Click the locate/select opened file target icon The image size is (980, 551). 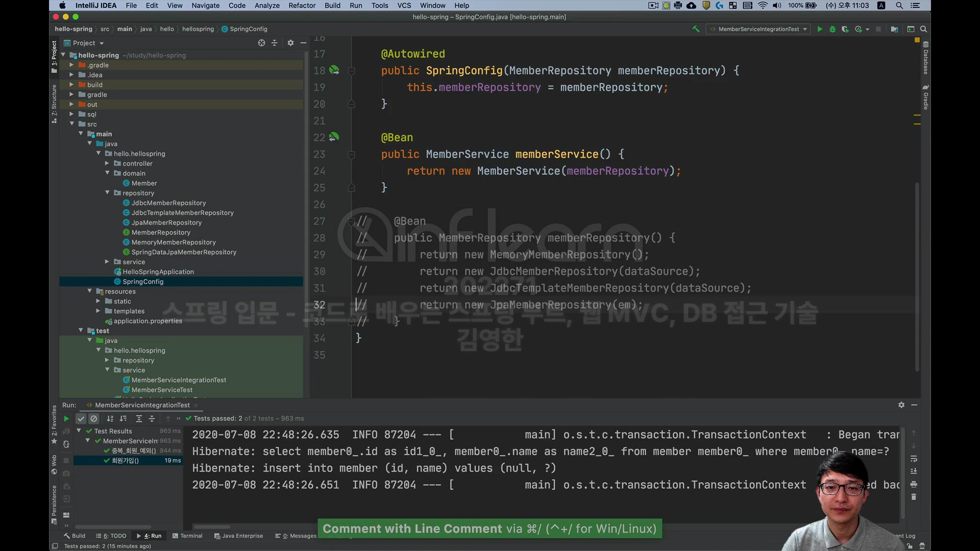click(x=261, y=43)
